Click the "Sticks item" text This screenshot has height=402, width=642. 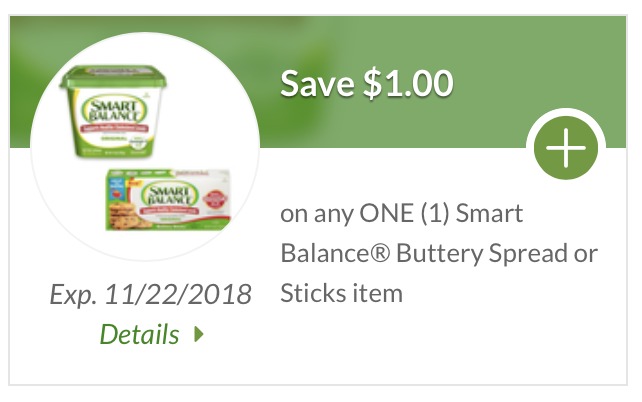click(x=341, y=294)
